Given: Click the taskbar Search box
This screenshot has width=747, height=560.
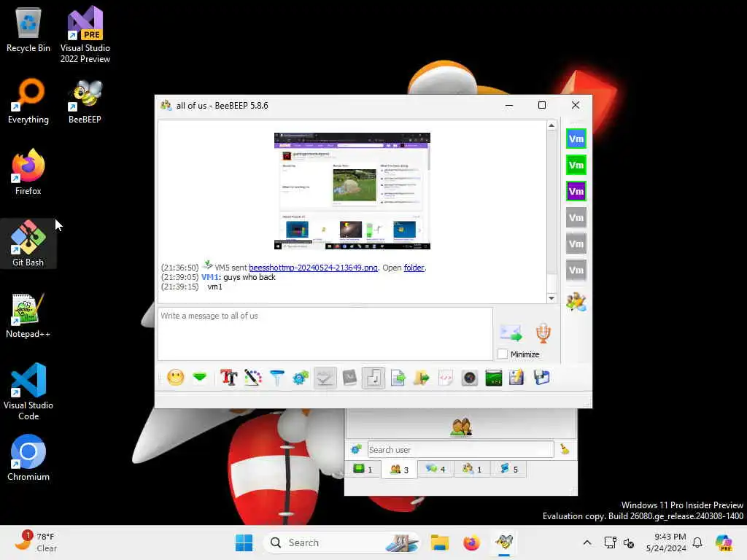Looking at the screenshot, I should (341, 542).
